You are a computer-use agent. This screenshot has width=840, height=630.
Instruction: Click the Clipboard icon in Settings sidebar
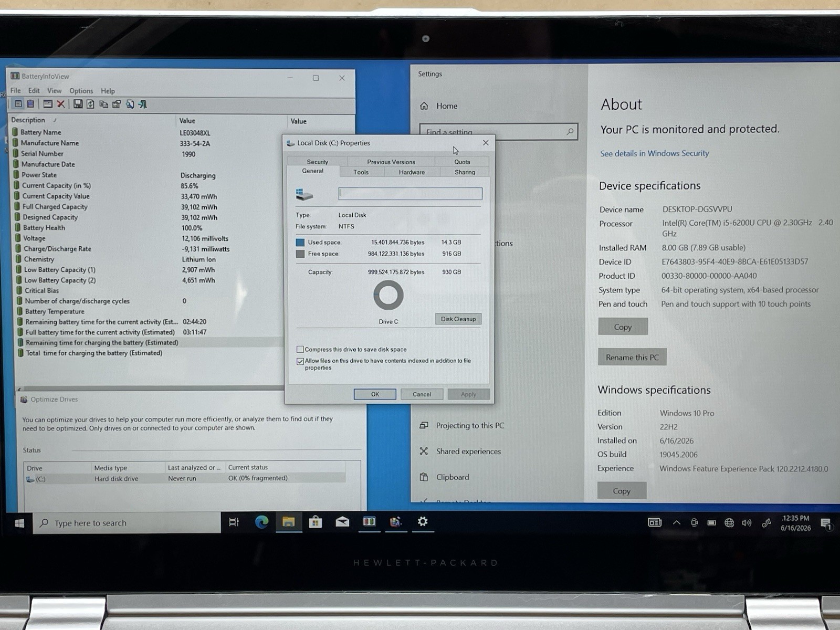[424, 477]
